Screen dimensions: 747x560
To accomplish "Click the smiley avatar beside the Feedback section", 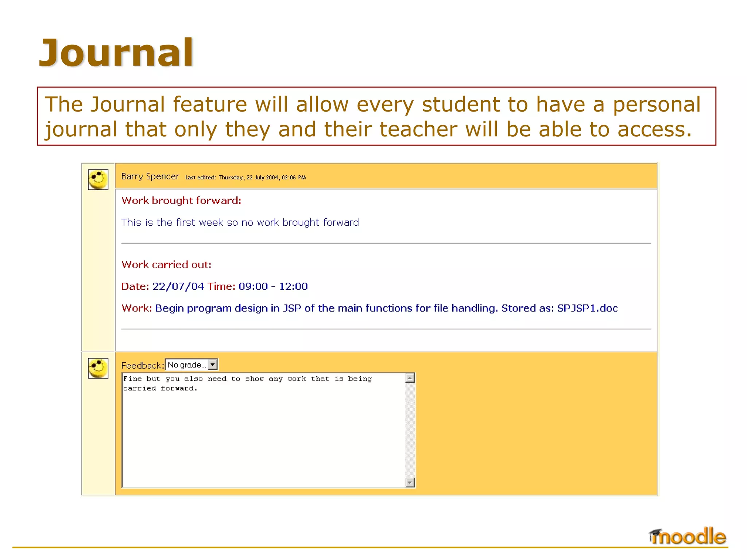I will (x=98, y=368).
